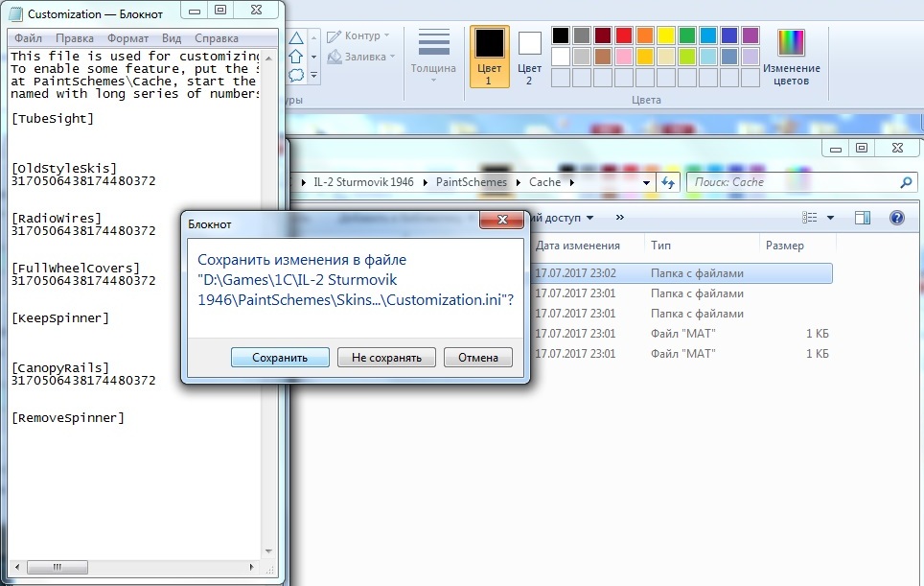Sort by Размер column header
The width and height of the screenshot is (924, 586).
(784, 246)
